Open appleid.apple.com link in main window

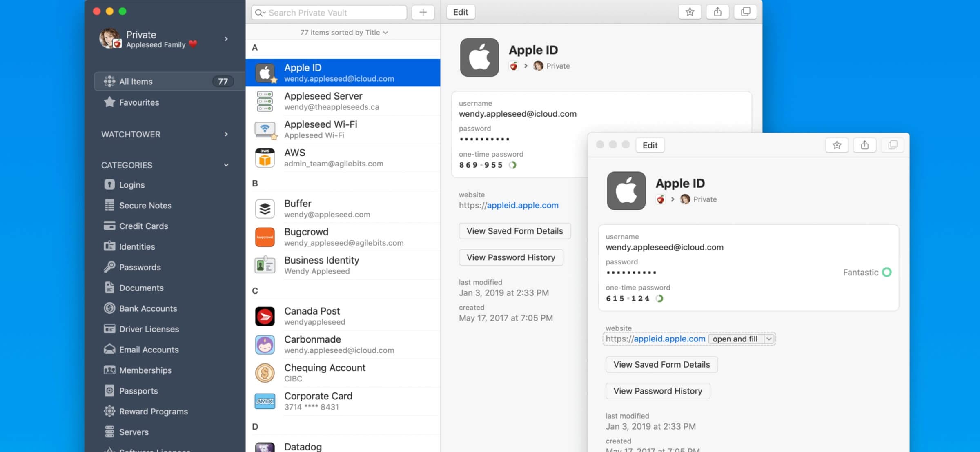pos(523,205)
